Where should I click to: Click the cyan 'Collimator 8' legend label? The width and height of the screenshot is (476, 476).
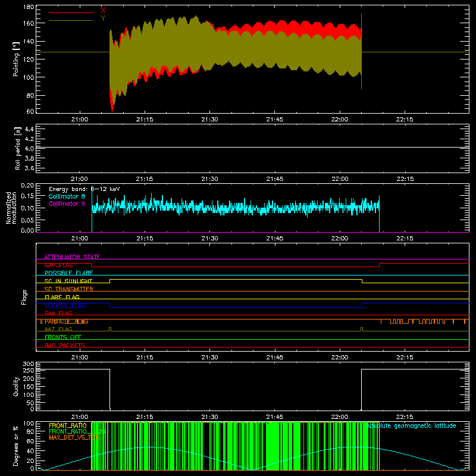click(67, 196)
